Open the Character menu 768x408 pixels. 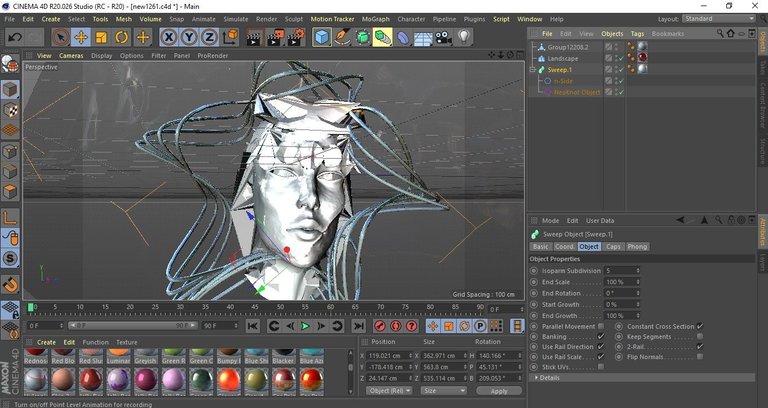411,19
